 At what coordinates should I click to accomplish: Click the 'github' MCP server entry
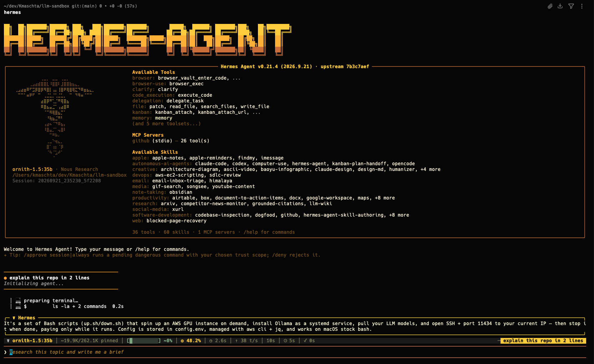point(141,141)
